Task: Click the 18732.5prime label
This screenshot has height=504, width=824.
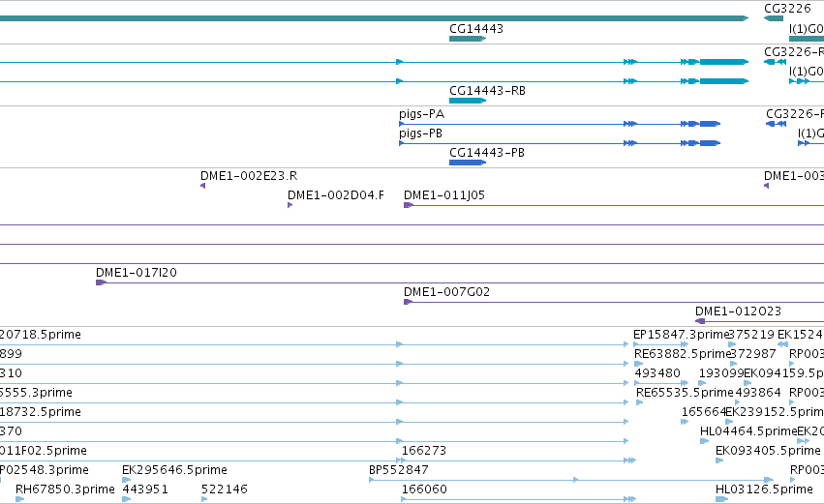Action: click(41, 412)
